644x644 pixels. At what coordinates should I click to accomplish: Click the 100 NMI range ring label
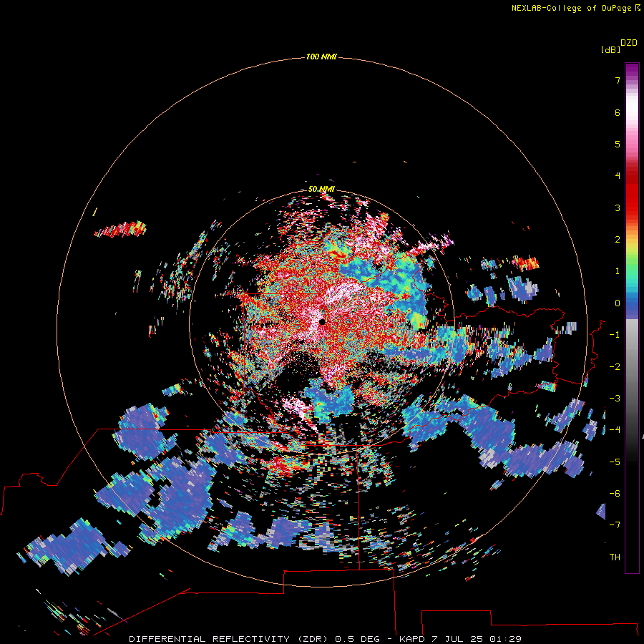click(321, 57)
